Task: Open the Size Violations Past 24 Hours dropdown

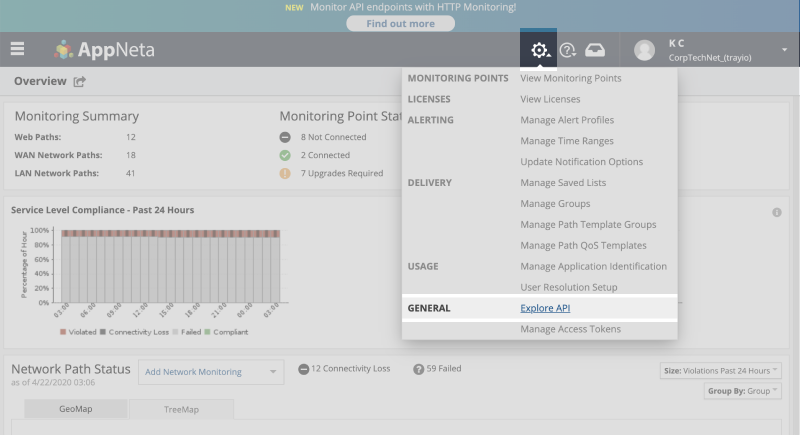Action: [x=721, y=371]
